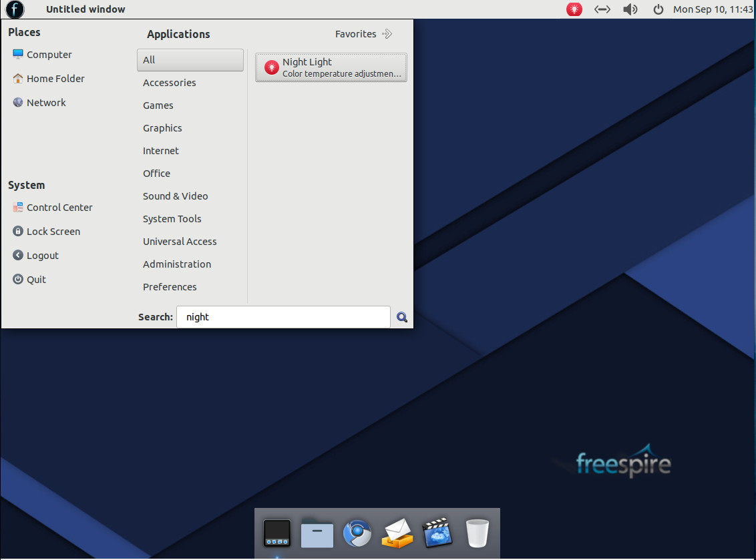This screenshot has height=560, width=756.
Task: Open Computer in Places
Action: click(43, 55)
